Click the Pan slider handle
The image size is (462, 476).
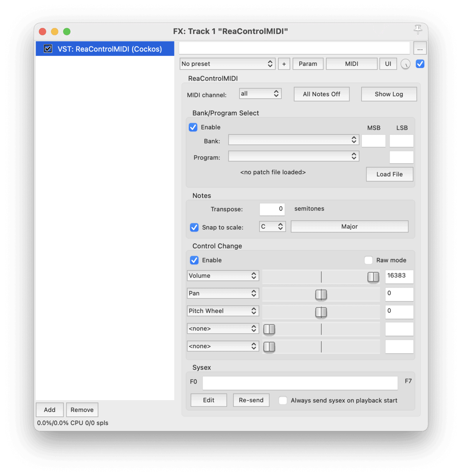(321, 295)
